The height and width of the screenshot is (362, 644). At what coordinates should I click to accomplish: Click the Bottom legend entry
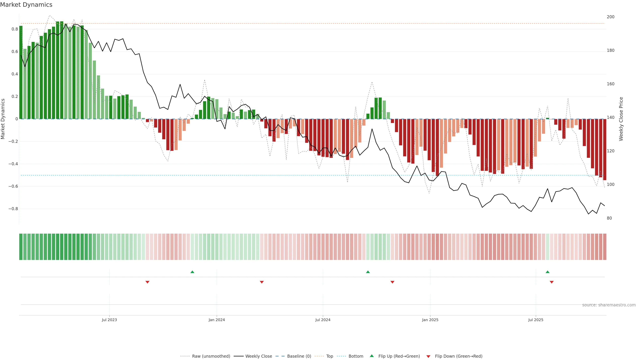[x=356, y=356]
